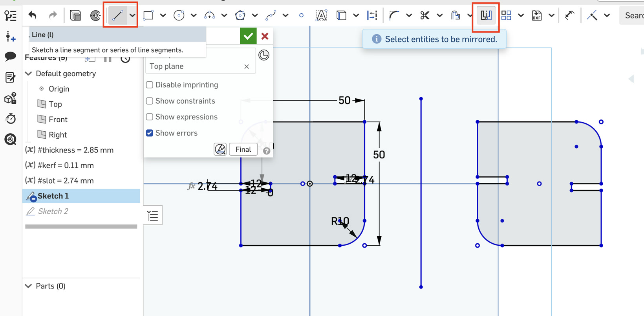Viewport: 644px width, 316px height.
Task: Open the stopwatch sidebar icon
Action: (10, 118)
